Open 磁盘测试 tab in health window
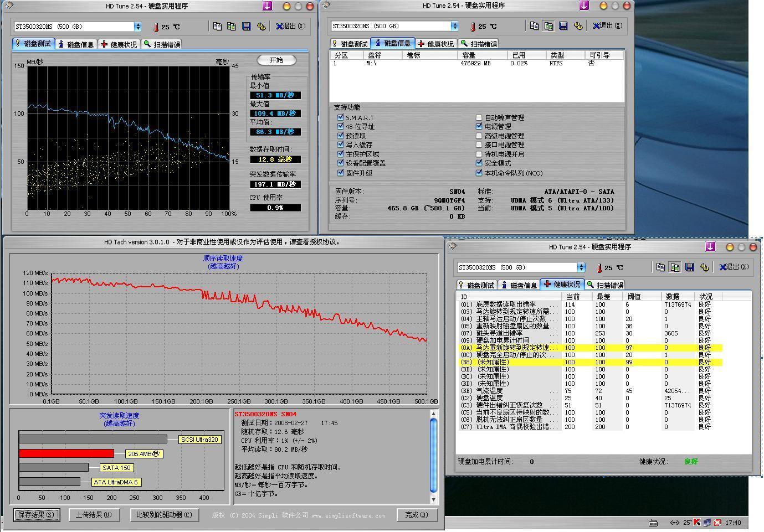Viewport: 764px width, 532px height. click(476, 285)
